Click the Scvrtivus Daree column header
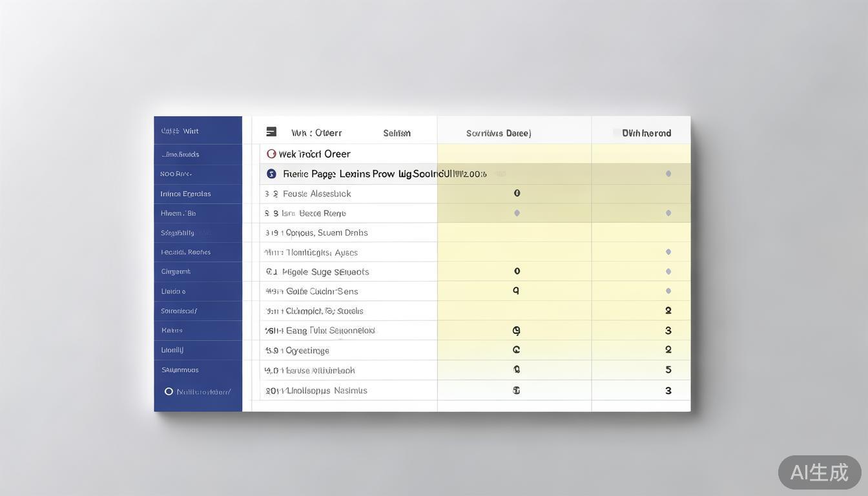 point(499,133)
